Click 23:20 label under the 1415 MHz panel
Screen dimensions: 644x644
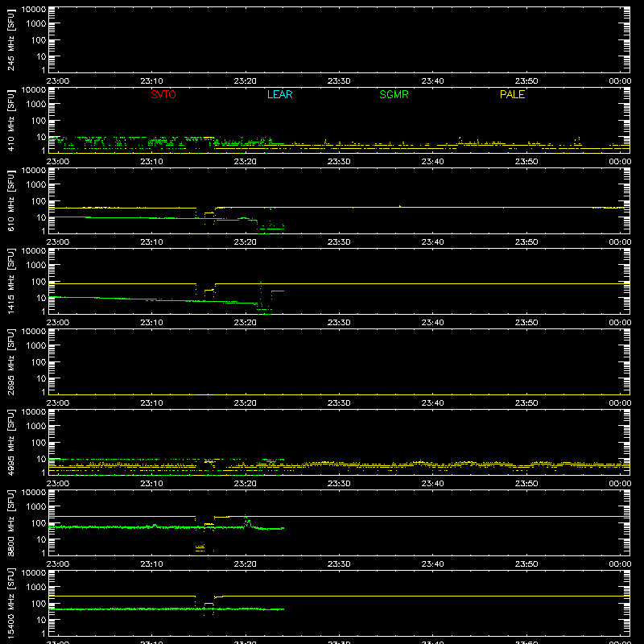click(x=246, y=323)
